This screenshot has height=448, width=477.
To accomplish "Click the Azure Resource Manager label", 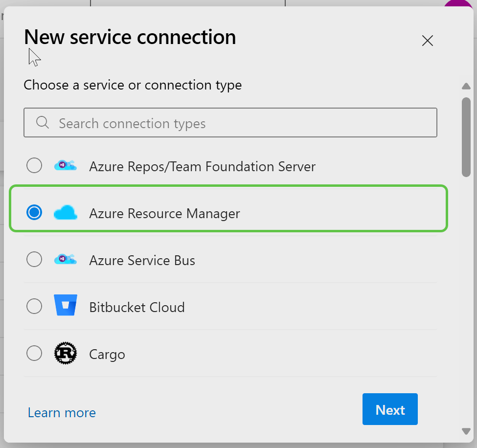I will [164, 214].
